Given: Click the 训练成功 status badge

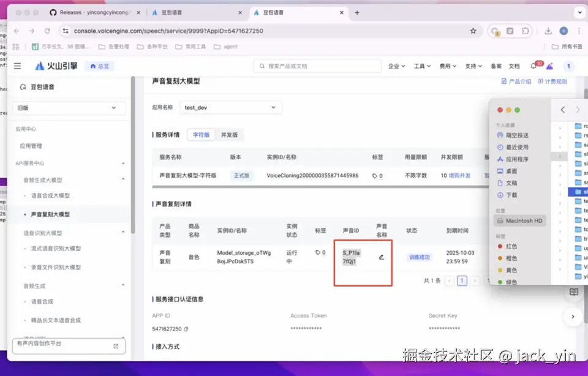Looking at the screenshot, I should tap(419, 257).
